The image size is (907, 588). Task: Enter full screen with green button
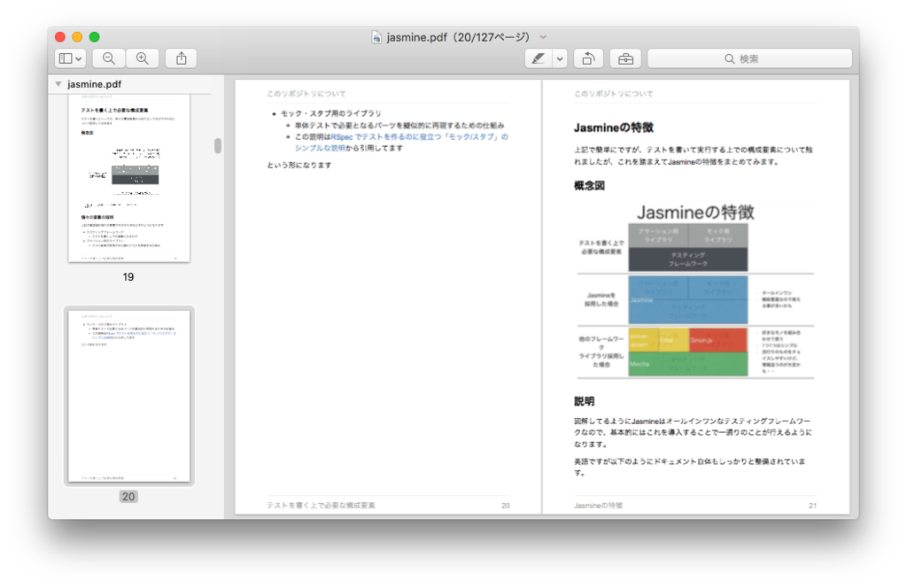[x=94, y=37]
